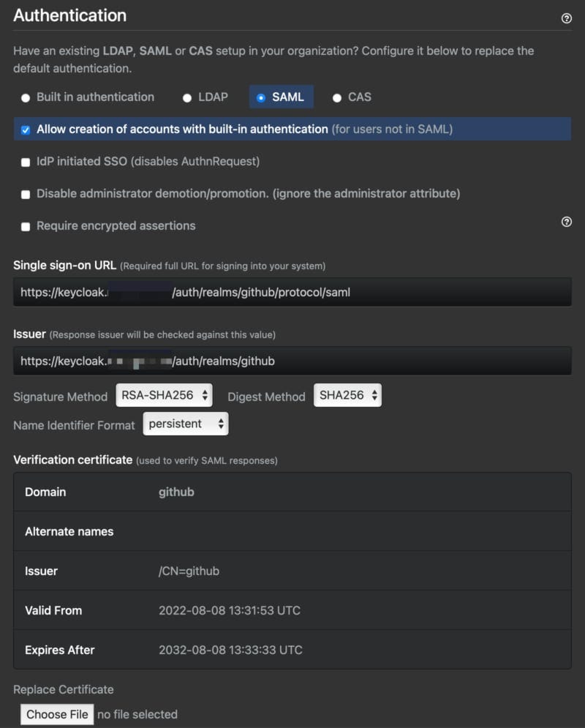Click the Alternate names certificate row
Viewport: 585px width, 728px height.
pos(292,531)
